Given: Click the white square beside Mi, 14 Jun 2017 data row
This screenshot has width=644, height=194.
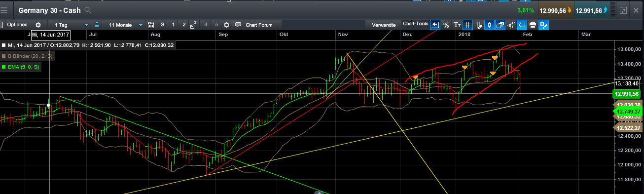Looking at the screenshot, I should pos(3,45).
